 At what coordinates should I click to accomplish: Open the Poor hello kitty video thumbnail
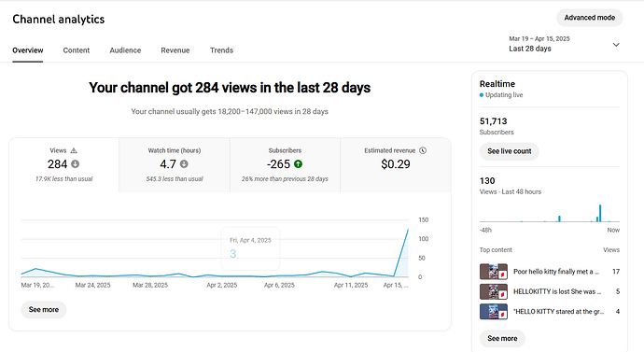(x=494, y=272)
